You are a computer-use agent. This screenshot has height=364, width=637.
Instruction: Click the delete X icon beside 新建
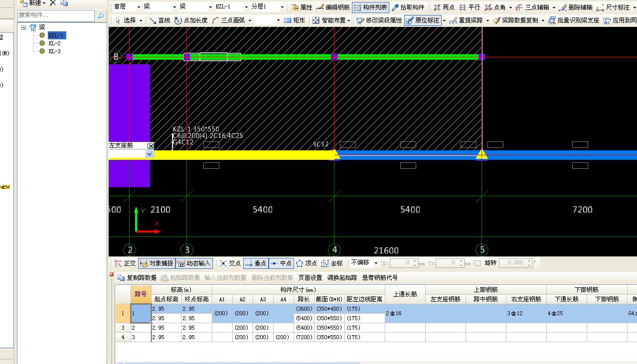53,3
